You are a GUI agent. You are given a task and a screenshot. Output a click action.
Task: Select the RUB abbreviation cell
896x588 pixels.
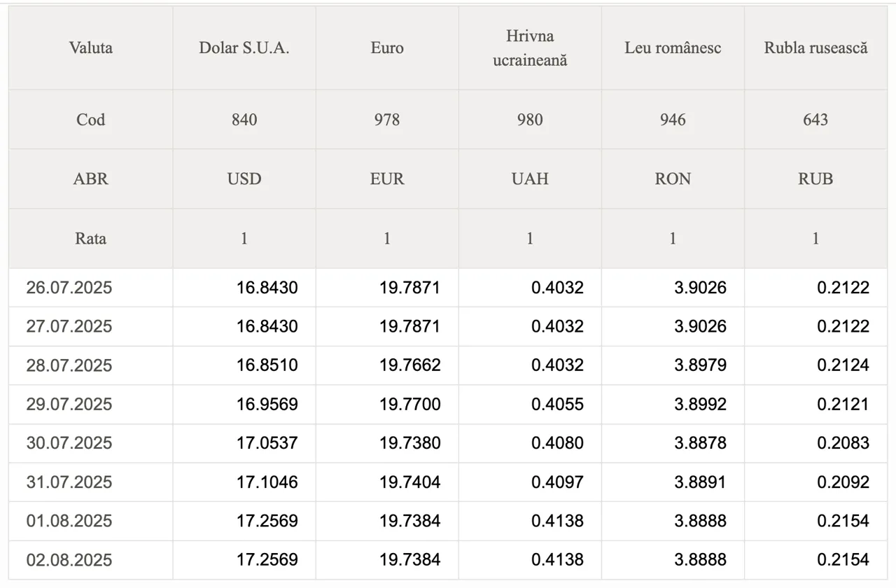(x=815, y=178)
